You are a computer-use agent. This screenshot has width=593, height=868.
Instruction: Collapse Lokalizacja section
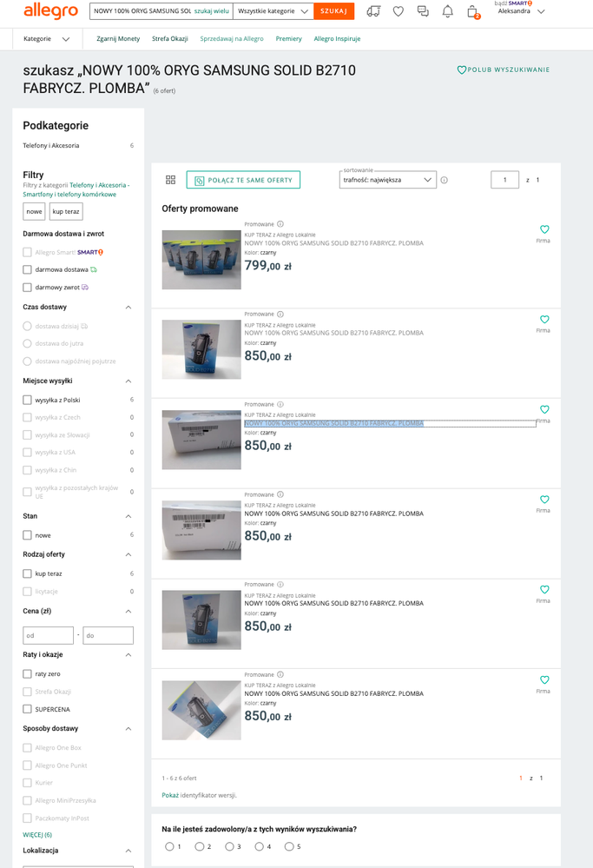click(128, 851)
